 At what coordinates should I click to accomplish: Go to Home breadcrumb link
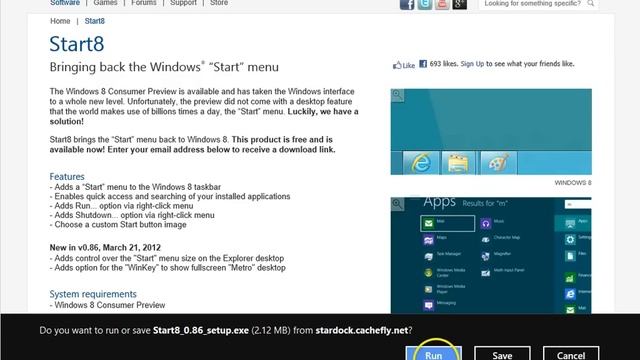coord(60,21)
